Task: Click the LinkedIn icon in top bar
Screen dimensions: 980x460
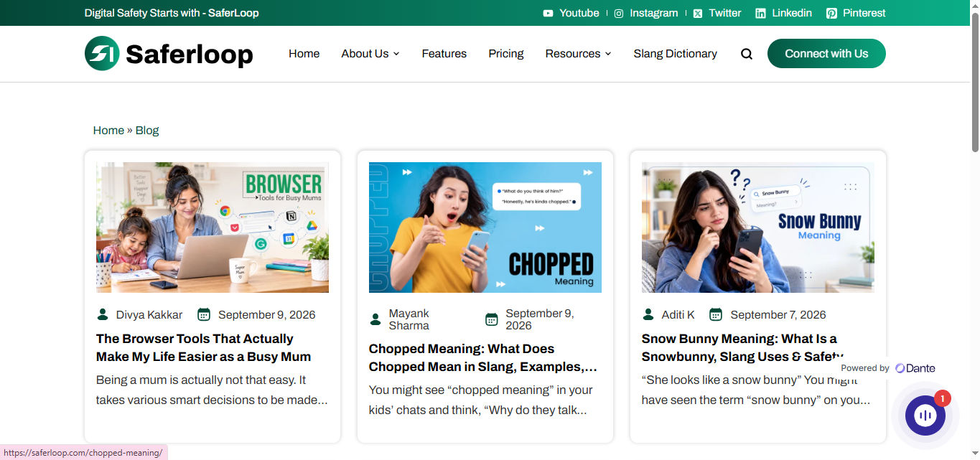Action: (x=761, y=13)
